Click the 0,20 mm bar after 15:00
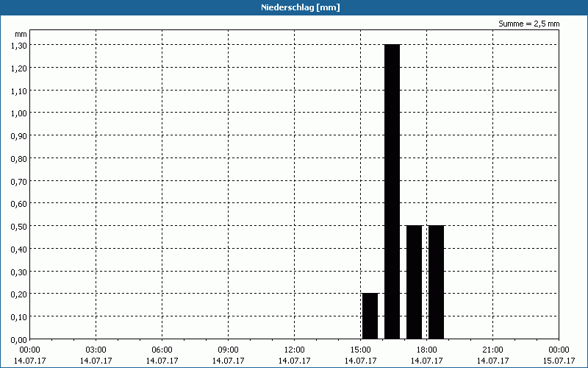588x368 pixels. (370, 316)
